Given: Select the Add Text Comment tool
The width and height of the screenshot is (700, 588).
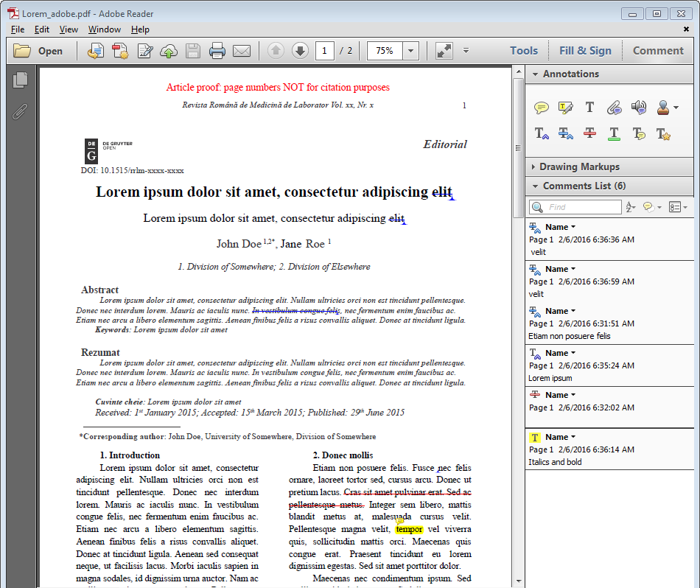Looking at the screenshot, I should point(589,107).
